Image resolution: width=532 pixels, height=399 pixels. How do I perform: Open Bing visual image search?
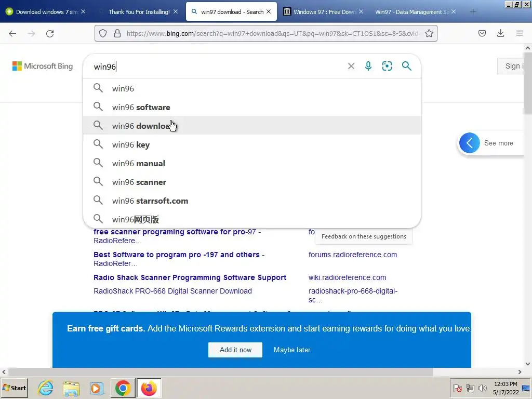[x=387, y=66]
